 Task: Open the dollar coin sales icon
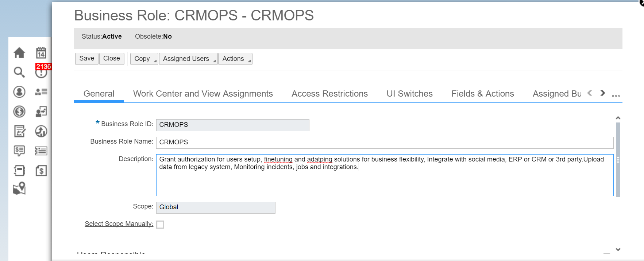pos(19,112)
